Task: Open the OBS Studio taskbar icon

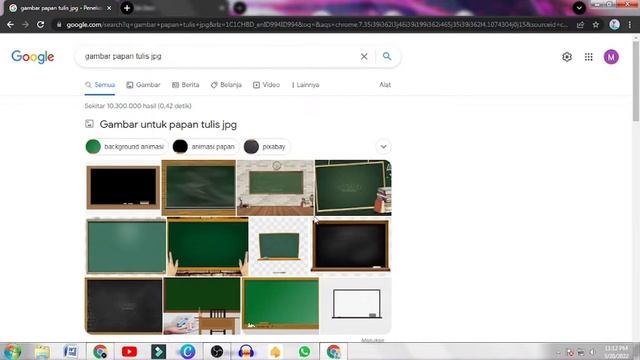Action: [x=217, y=351]
